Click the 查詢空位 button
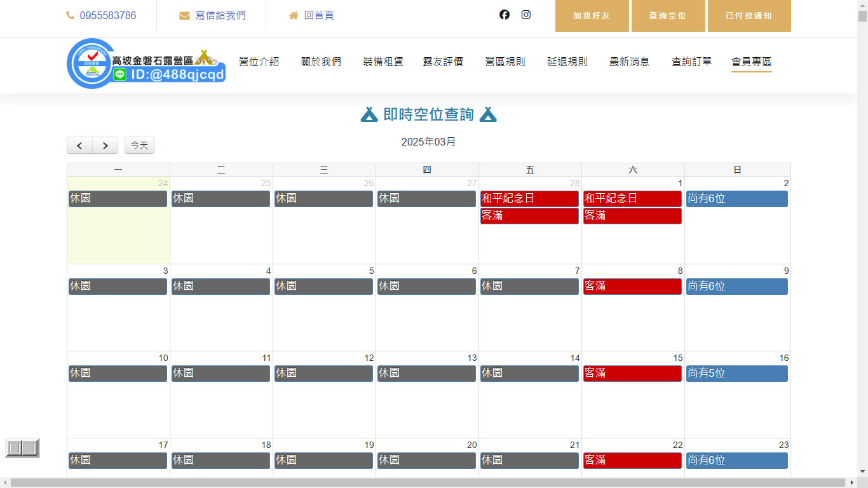 [x=668, y=15]
